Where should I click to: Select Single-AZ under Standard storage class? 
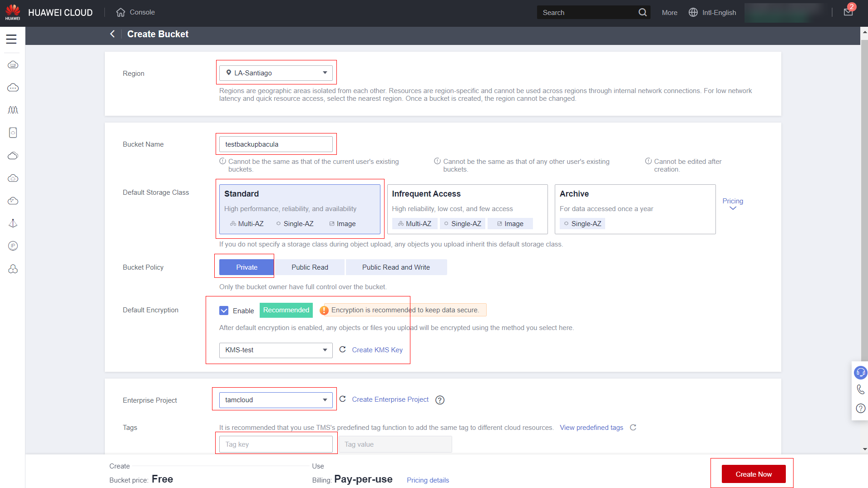[x=295, y=224]
